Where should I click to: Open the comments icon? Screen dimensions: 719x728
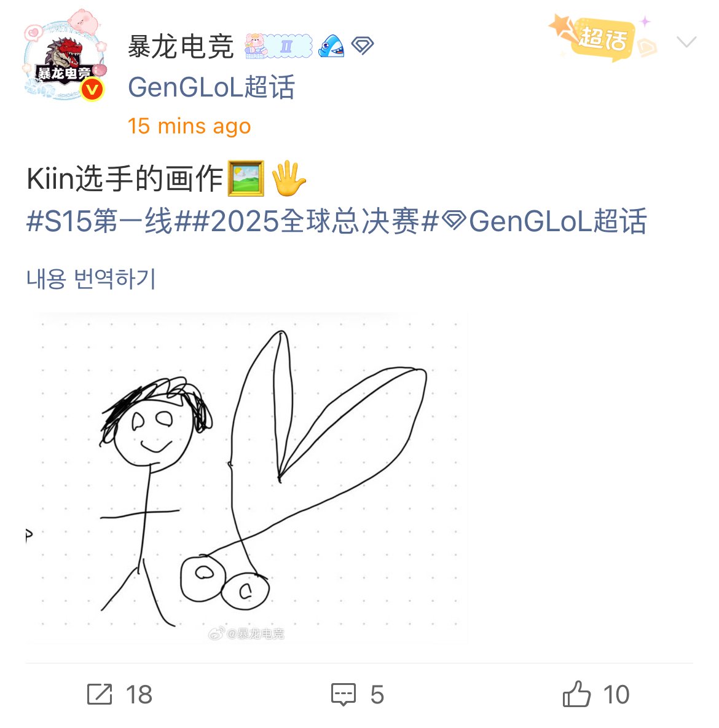[344, 695]
